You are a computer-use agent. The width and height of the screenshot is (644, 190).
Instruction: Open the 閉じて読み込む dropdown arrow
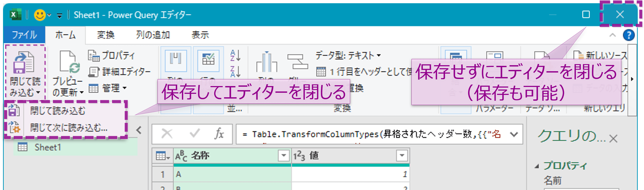(x=38, y=92)
